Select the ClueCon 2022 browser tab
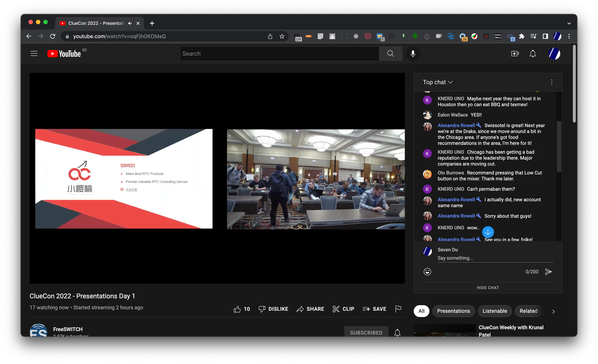The width and height of the screenshot is (598, 364). 99,23
